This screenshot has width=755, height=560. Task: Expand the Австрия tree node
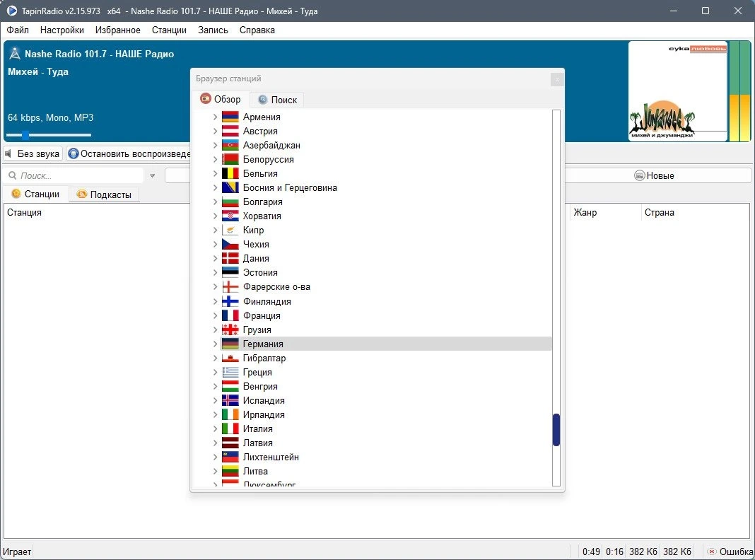click(215, 131)
